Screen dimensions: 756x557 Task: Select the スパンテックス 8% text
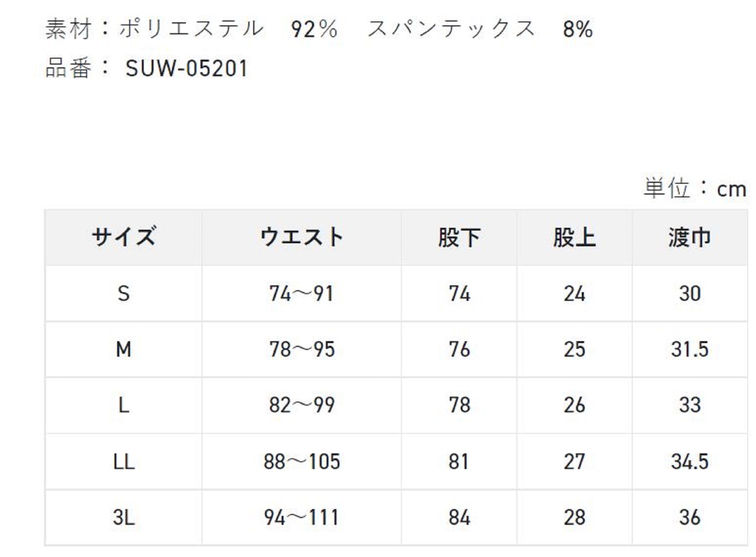(480, 29)
